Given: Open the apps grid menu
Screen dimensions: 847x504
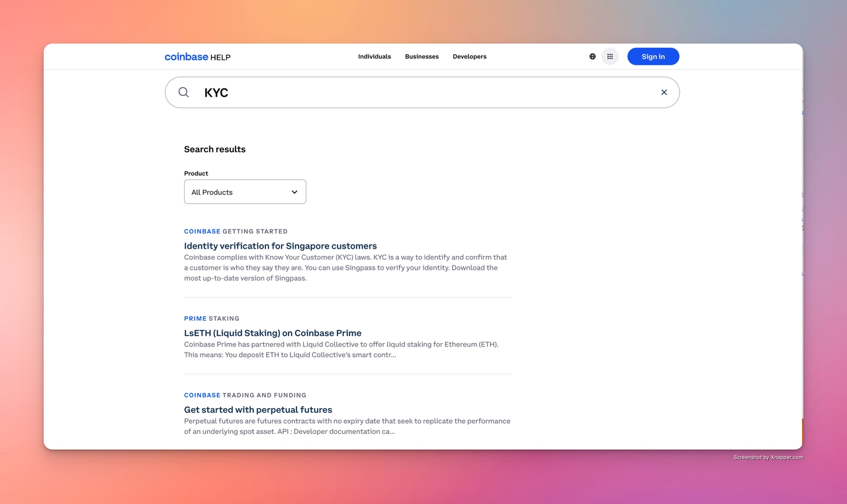Looking at the screenshot, I should click(x=610, y=57).
